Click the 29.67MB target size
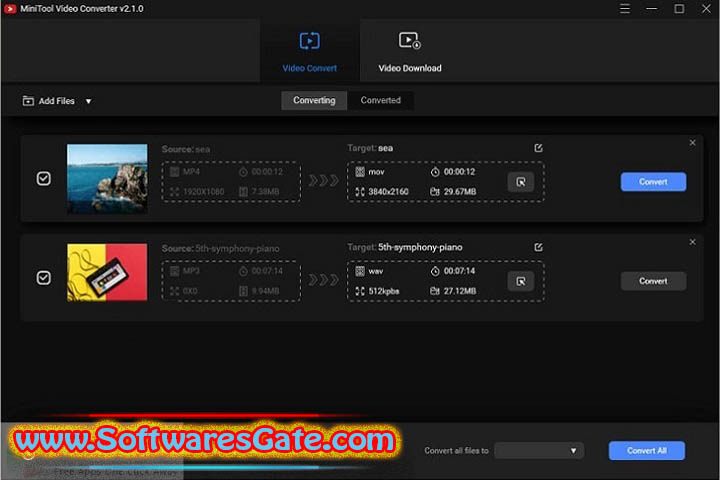Screen dimensions: 720x480 pyautogui.click(x=460, y=192)
